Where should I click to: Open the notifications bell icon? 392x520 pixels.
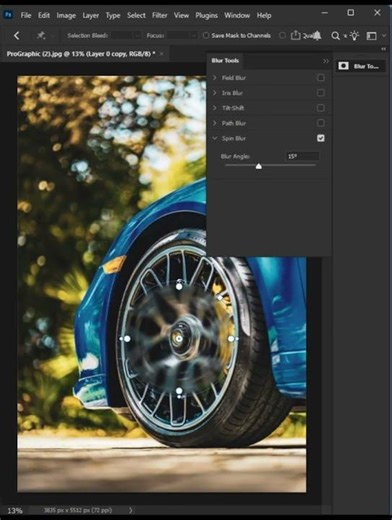coord(317,35)
